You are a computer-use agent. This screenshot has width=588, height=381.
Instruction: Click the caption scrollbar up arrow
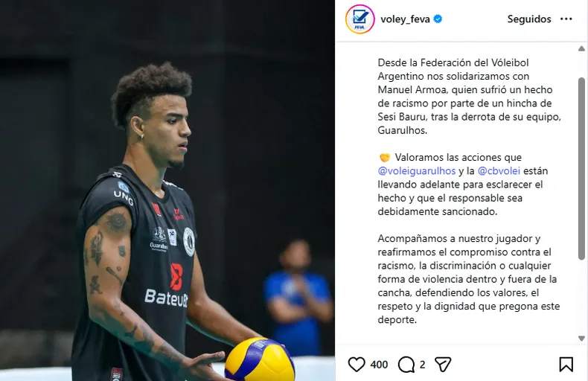[x=581, y=49]
